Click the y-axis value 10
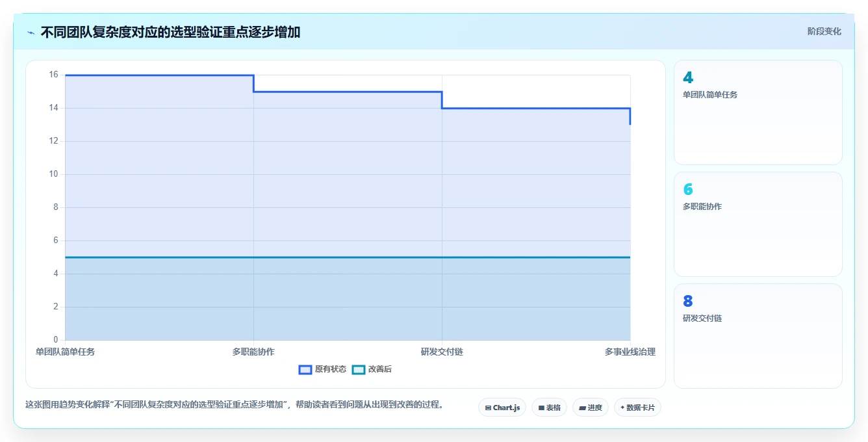Viewport: 868px width, 442px height. click(x=53, y=174)
